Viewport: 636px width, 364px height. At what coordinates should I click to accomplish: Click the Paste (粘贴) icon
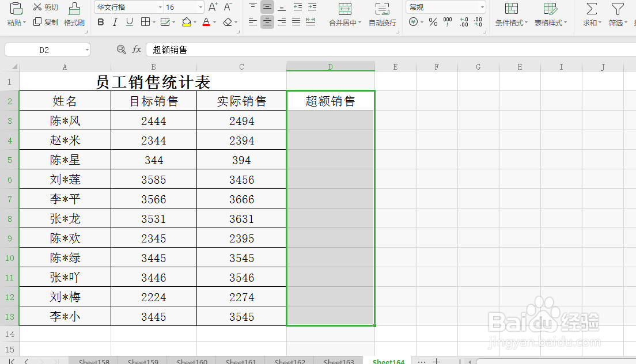pos(16,9)
